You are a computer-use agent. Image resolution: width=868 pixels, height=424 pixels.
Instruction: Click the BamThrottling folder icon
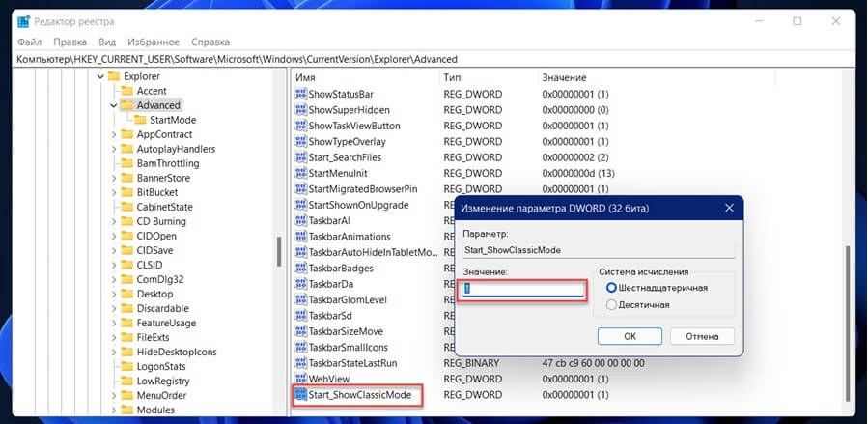tap(127, 163)
